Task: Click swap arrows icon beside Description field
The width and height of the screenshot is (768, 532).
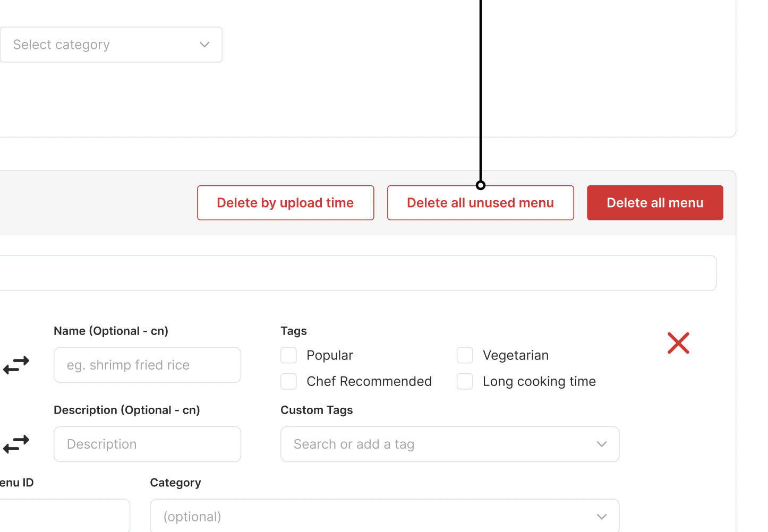Action: [16, 444]
